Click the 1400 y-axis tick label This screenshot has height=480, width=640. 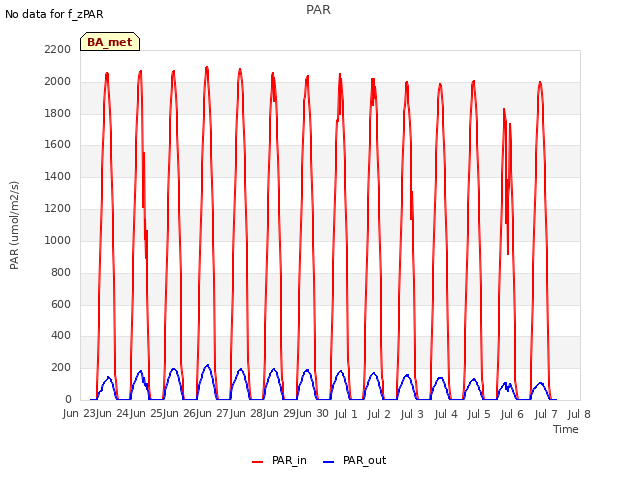(58, 176)
